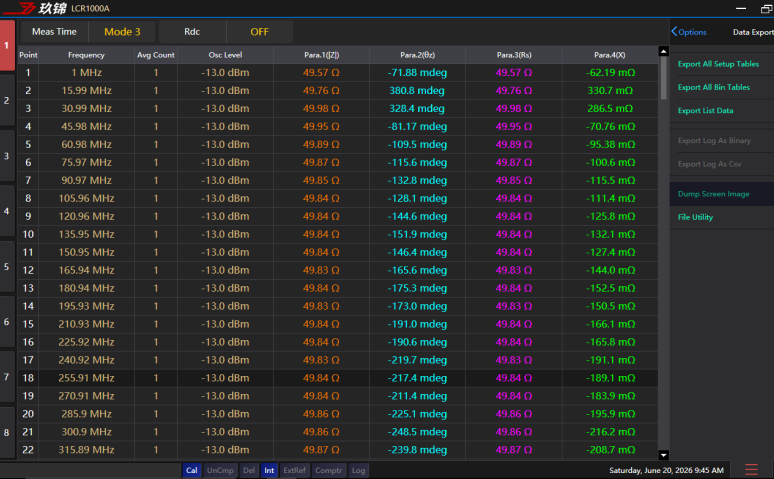Click -216.2 mΩ reactance value
The width and height of the screenshot is (774, 479).
coord(610,432)
